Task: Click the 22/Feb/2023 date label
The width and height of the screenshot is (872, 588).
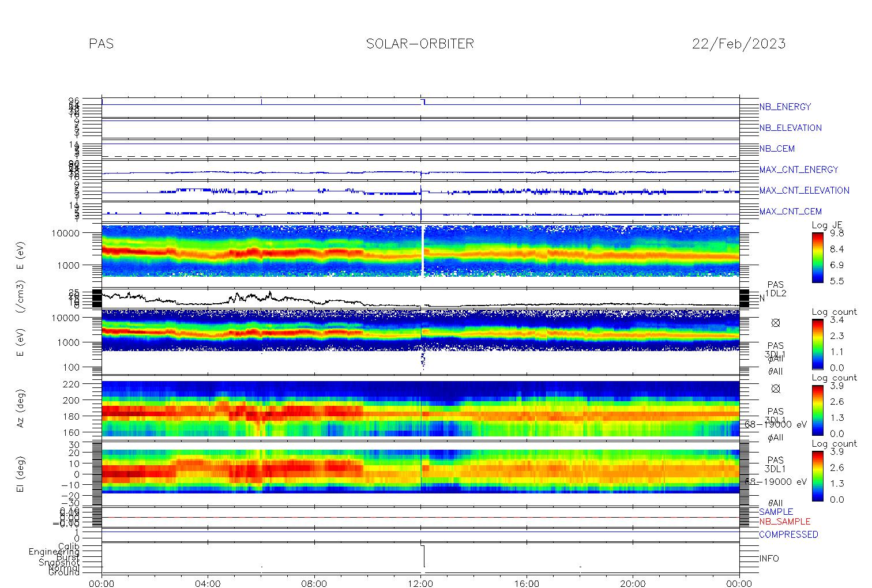Action: pos(739,44)
